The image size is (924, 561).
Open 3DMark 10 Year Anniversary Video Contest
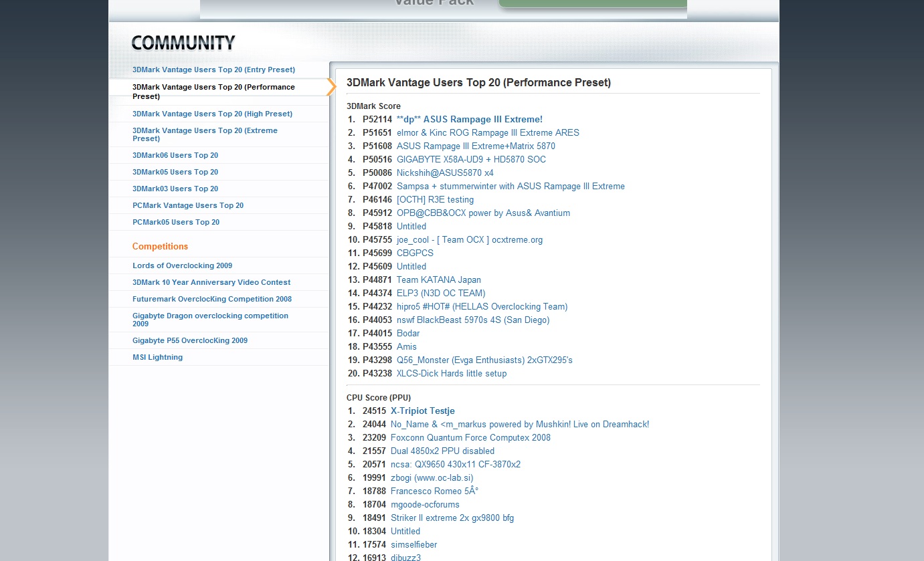(x=211, y=282)
